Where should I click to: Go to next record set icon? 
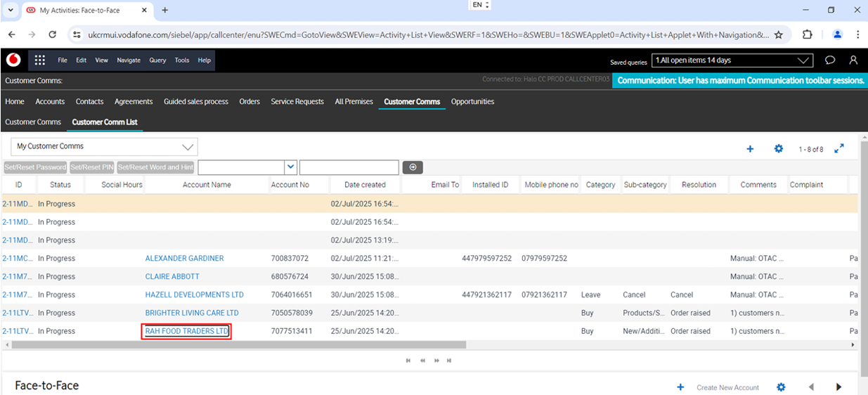436,361
